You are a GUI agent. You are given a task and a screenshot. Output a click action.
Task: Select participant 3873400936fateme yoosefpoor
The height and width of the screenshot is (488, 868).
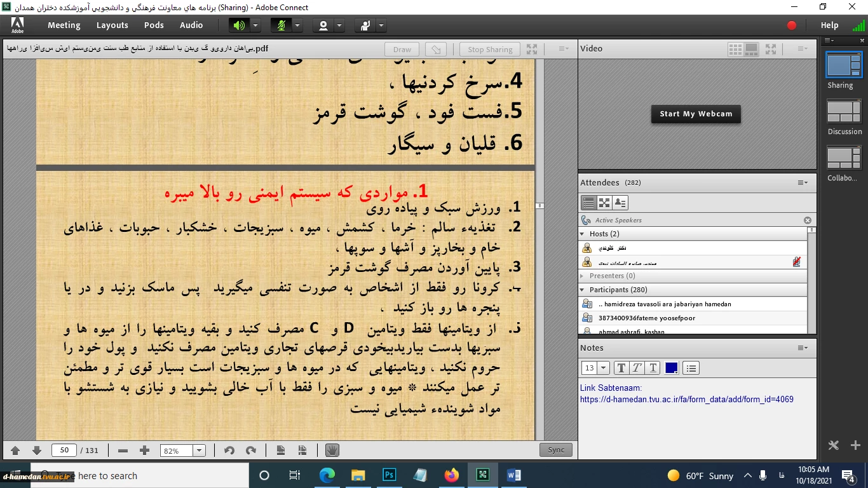click(693, 318)
